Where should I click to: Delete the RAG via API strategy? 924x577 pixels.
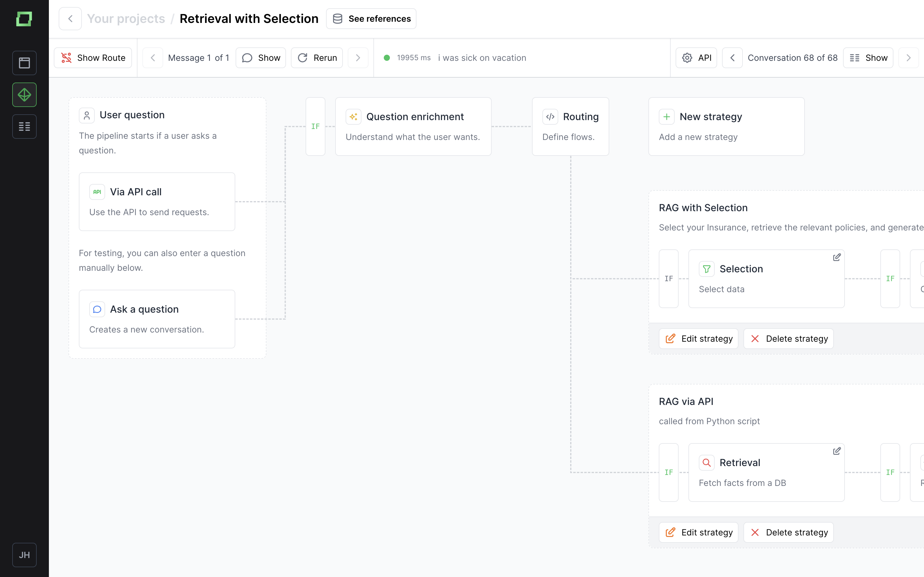[789, 532]
